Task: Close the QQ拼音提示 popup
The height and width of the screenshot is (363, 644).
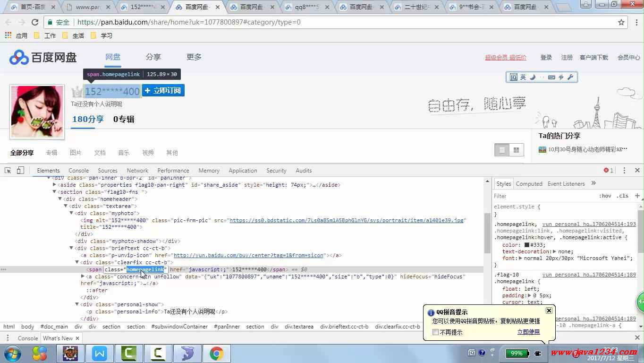Action: [x=549, y=311]
